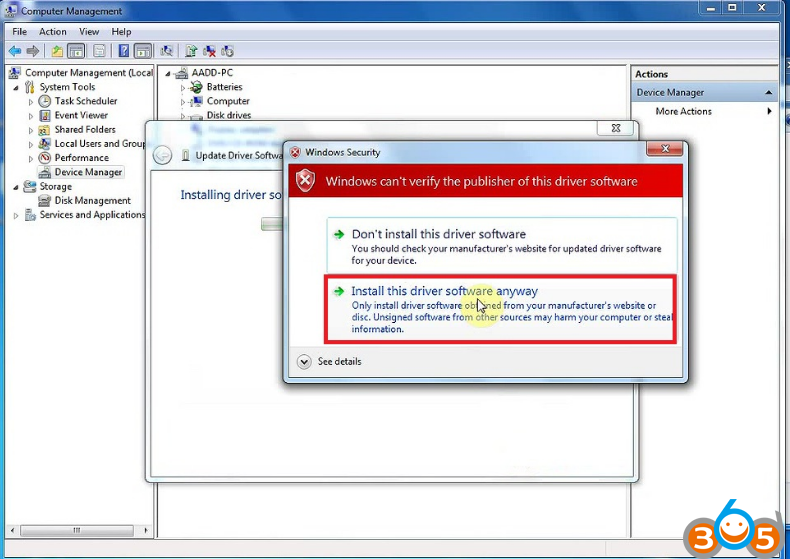Select Disk Management in the tree
The height and width of the screenshot is (559, 790).
(x=93, y=200)
